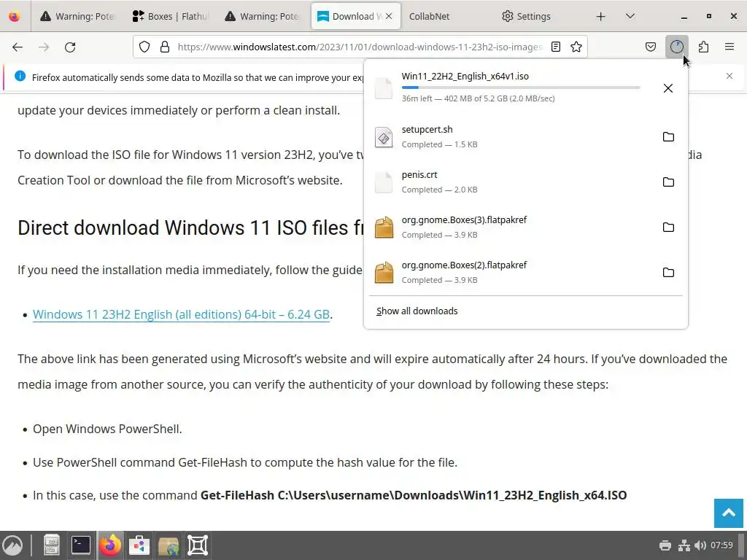Click the 36m left download status text

tap(478, 98)
